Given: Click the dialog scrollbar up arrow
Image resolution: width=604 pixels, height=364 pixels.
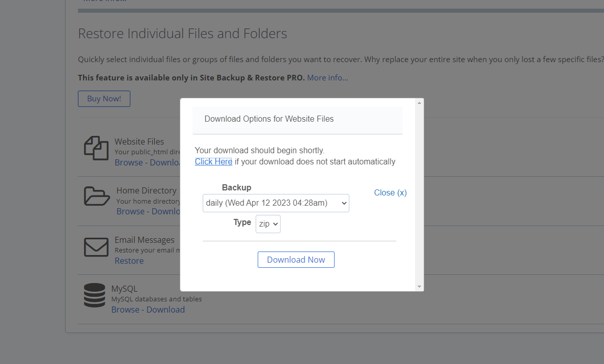Looking at the screenshot, I should (420, 102).
